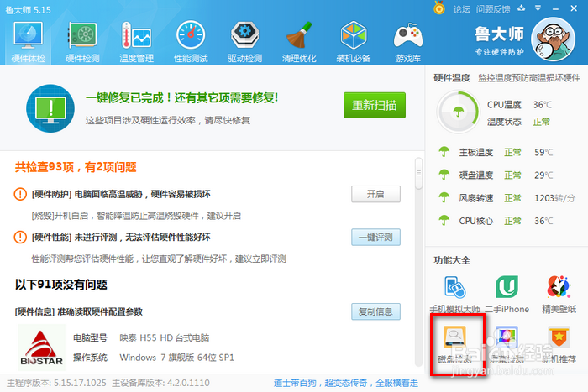Viewport: 588px width, 392px height.
Task: Open the title bar dropdown menu arrow
Action: click(x=538, y=8)
